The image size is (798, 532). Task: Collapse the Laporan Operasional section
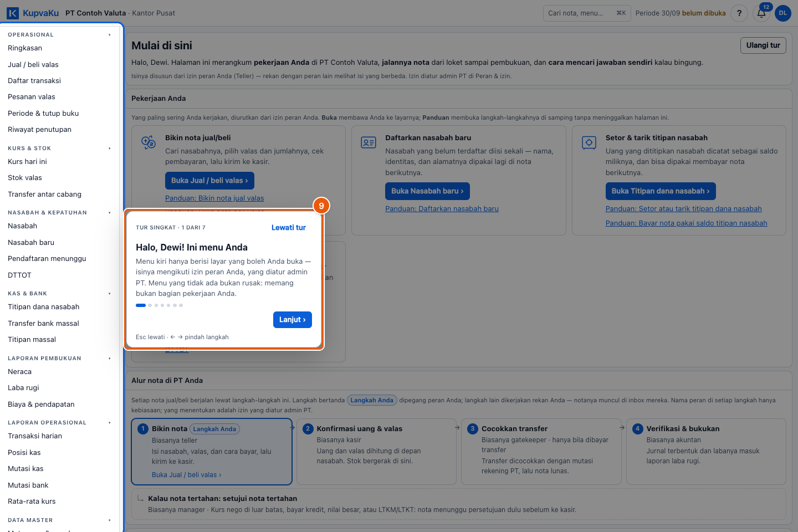pyautogui.click(x=110, y=423)
